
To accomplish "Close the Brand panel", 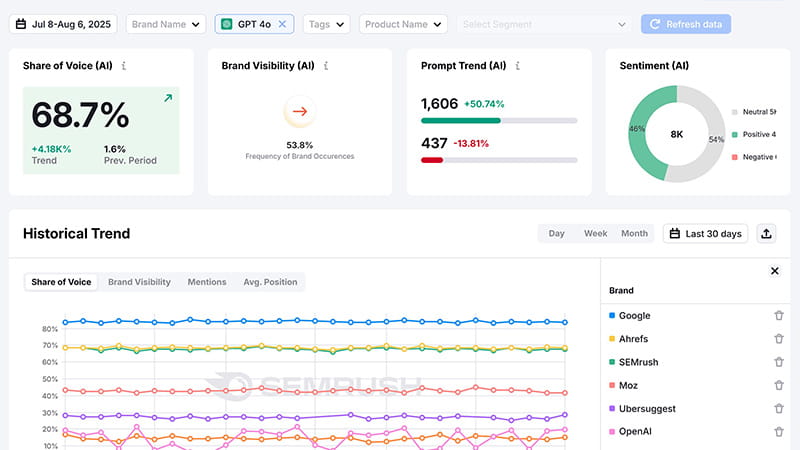I will [774, 271].
